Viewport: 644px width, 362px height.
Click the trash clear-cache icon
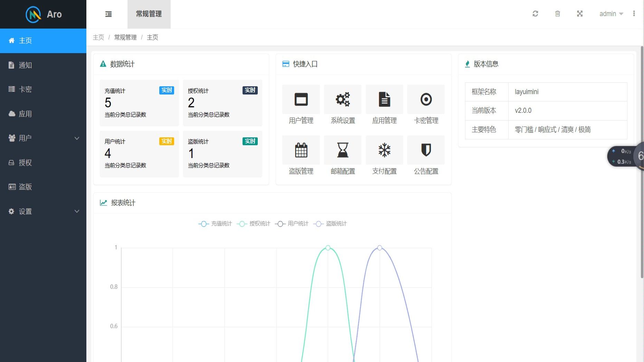click(557, 14)
